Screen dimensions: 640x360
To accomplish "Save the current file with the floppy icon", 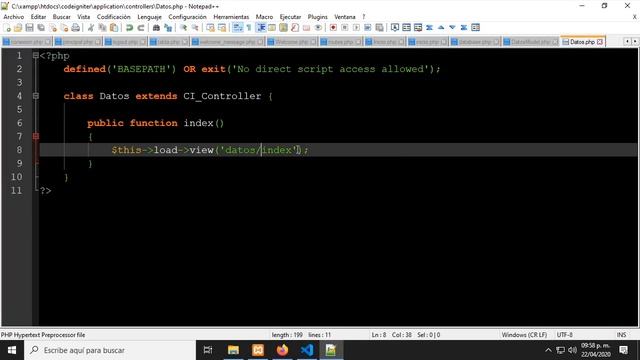I will click(x=29, y=28).
